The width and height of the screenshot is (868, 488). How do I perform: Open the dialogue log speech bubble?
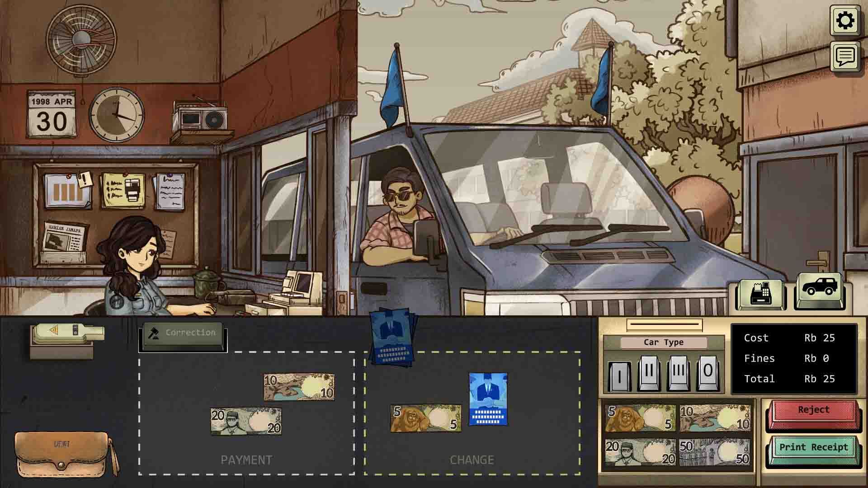click(x=845, y=56)
